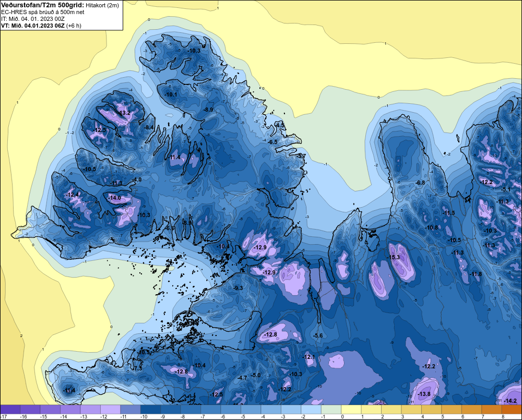Click the legend swatch between -11 and -10

130,409
